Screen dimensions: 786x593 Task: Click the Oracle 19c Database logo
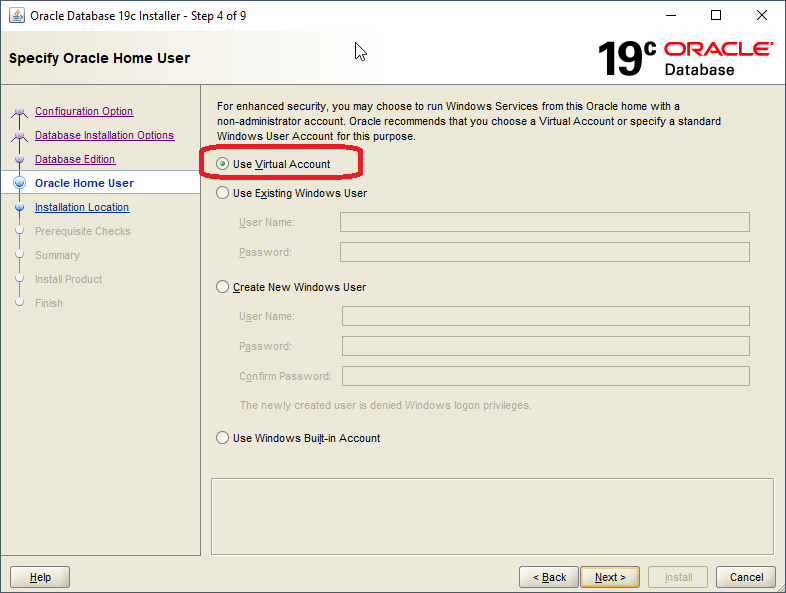[x=685, y=59]
